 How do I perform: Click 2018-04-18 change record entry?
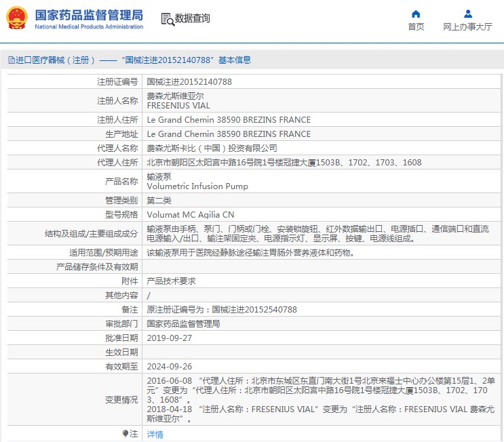(321, 414)
